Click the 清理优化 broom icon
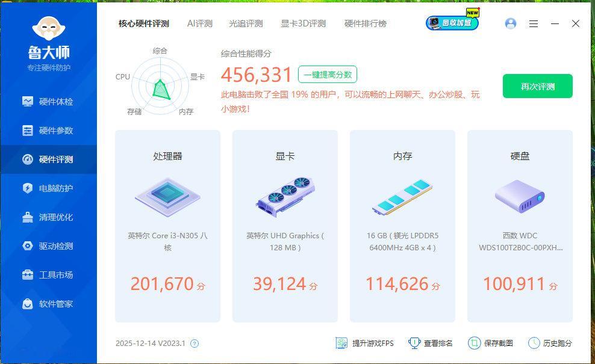This screenshot has width=595, height=364. tap(27, 217)
